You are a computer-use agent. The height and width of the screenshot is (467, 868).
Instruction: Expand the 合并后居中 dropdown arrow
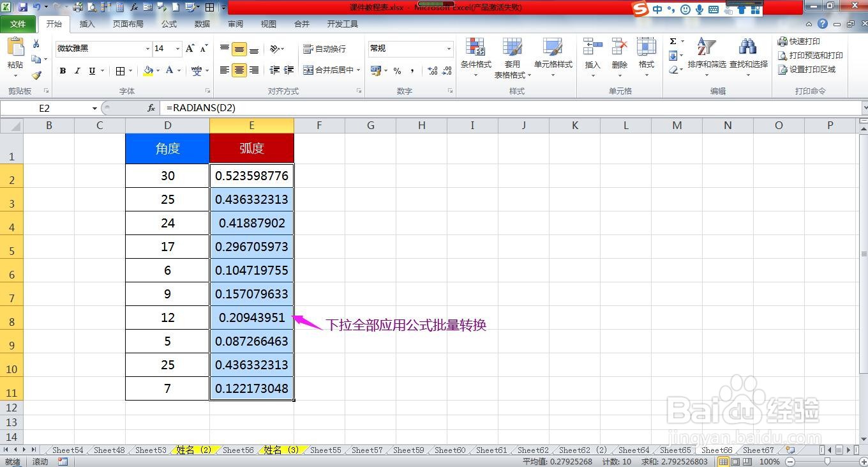359,70
